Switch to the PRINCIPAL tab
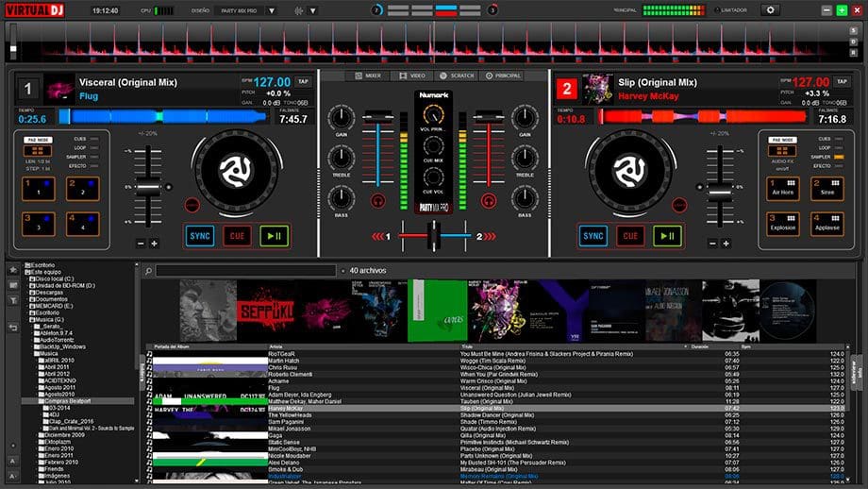The image size is (868, 489). tap(503, 76)
